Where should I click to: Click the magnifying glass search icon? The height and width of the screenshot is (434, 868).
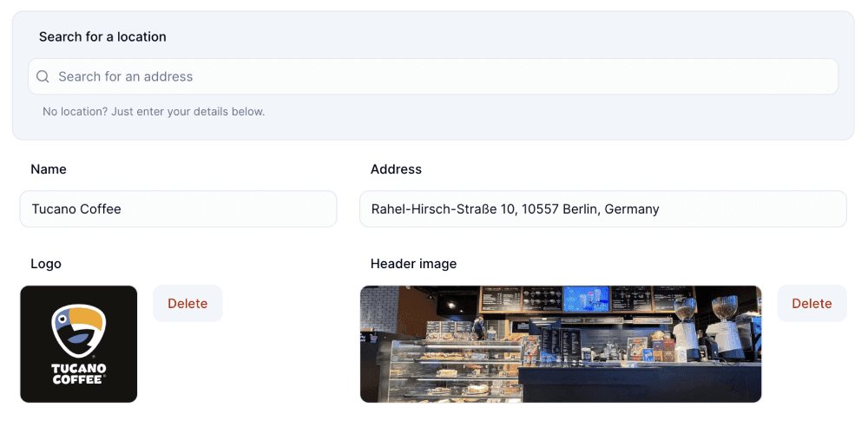pyautogui.click(x=43, y=76)
